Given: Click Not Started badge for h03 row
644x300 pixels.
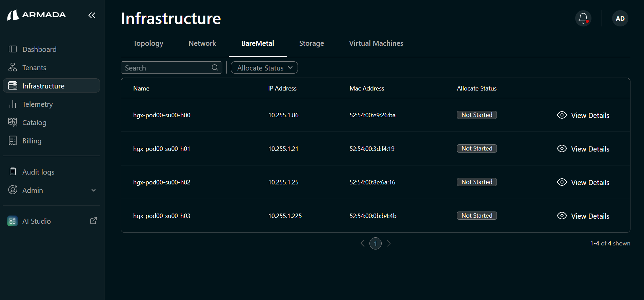Looking at the screenshot, I should [x=477, y=216].
